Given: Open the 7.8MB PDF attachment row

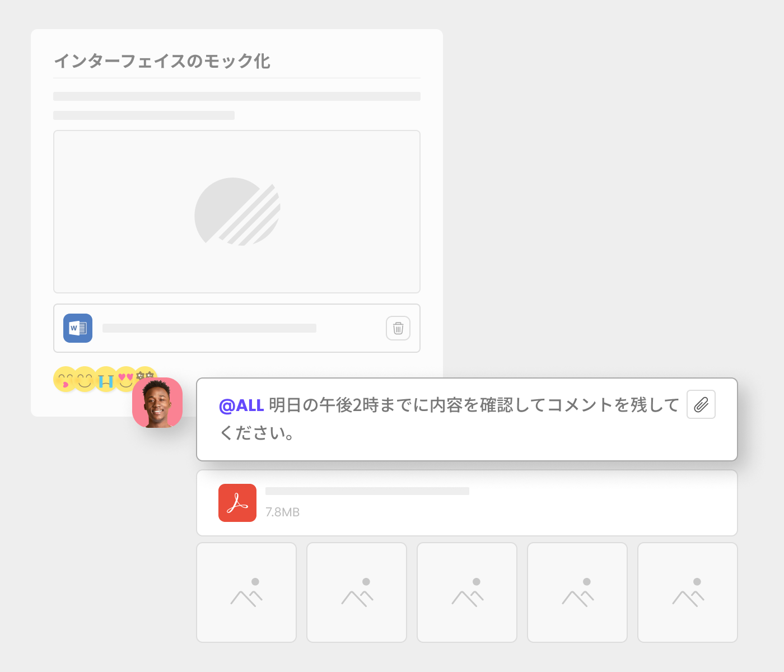Looking at the screenshot, I should (466, 503).
